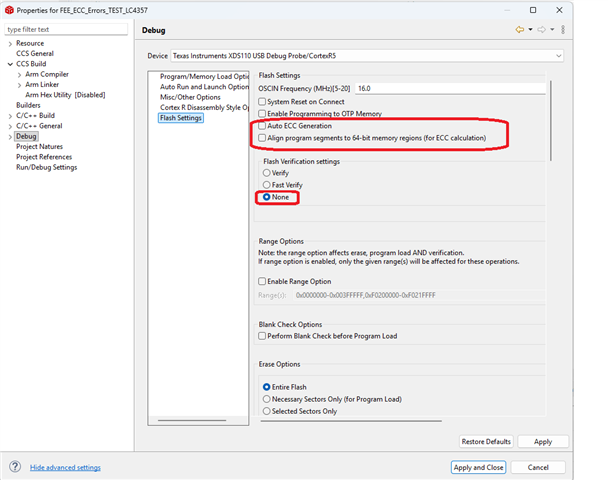
Task: Click the back navigation arrow icon
Action: coord(519,30)
